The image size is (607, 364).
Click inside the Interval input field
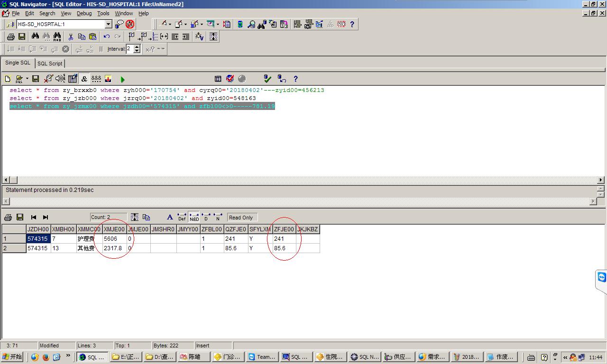[129, 49]
